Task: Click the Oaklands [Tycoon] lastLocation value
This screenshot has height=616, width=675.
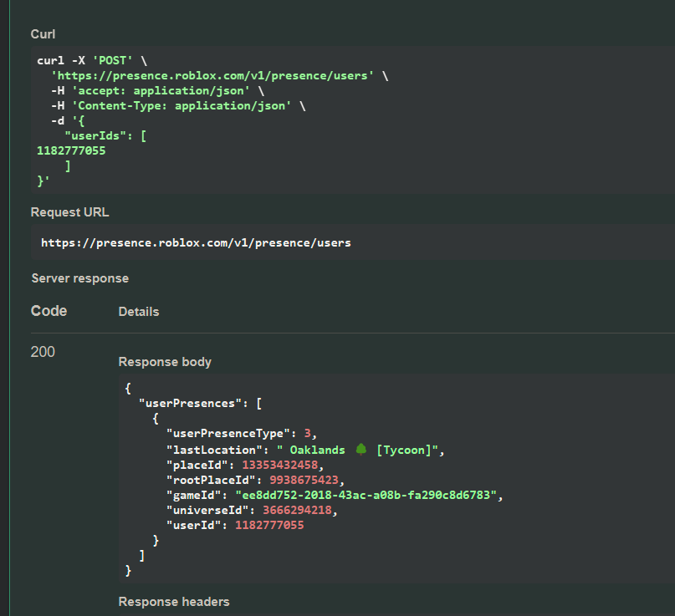Action: coord(357,450)
